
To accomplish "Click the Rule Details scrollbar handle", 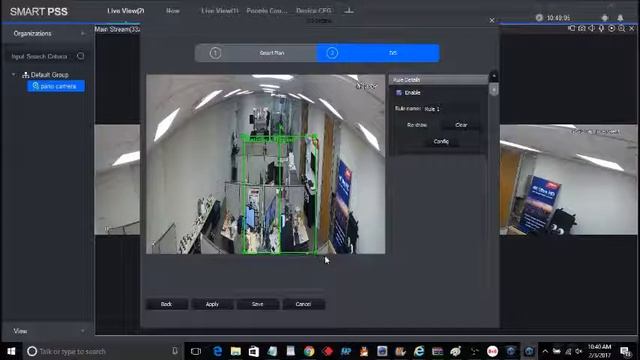I will point(493,89).
